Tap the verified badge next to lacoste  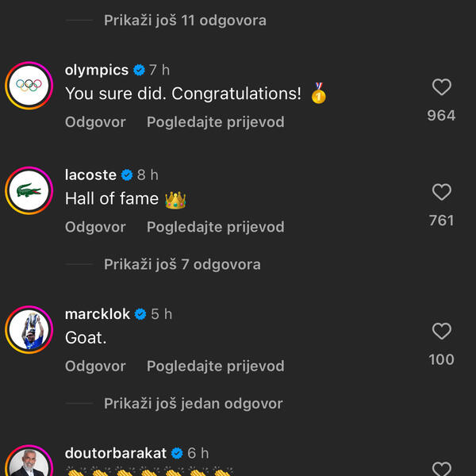tap(127, 175)
